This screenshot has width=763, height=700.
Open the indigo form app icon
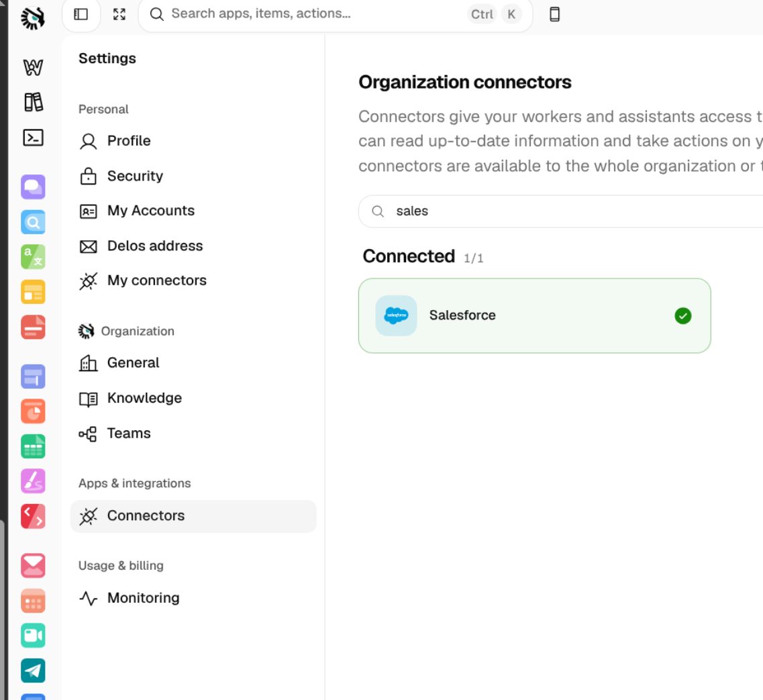[x=33, y=377]
